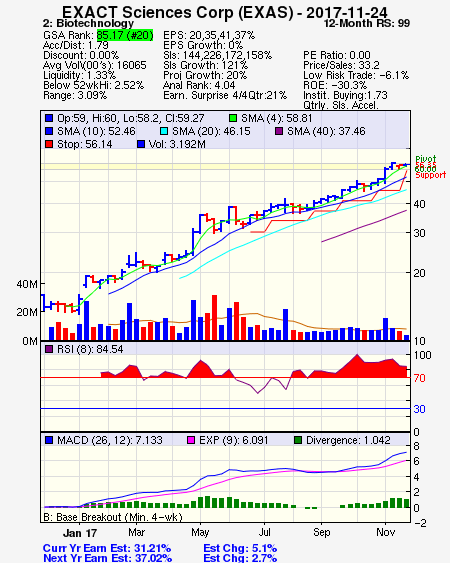
Task: Click the Acc/Dist: 1.79 text
Action: click(76, 45)
